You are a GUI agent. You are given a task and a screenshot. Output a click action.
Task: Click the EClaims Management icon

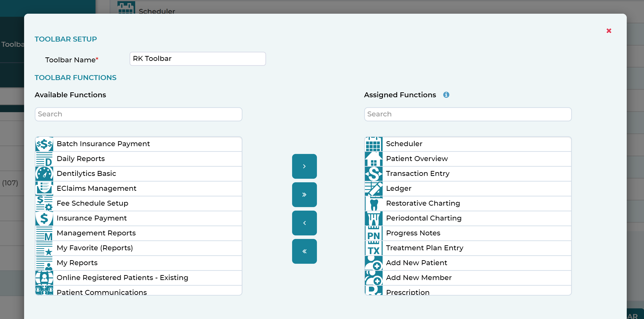coord(44,189)
